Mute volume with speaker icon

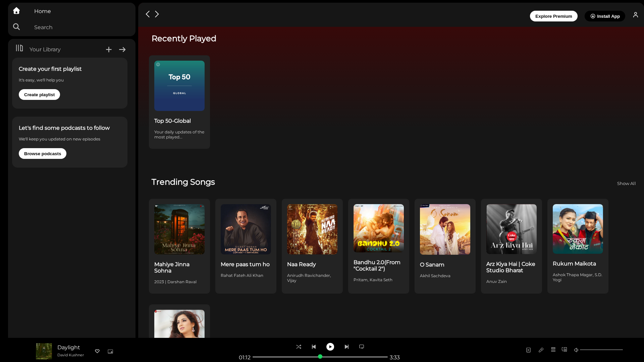[576, 350]
